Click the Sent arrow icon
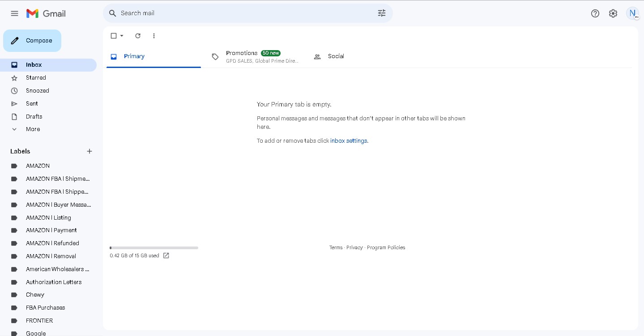 (x=14, y=104)
